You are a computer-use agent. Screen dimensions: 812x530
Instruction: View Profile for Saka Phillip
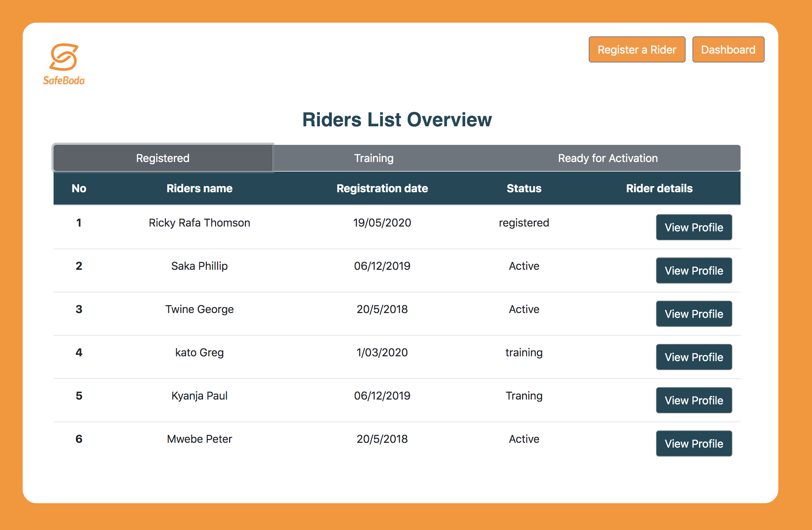(693, 271)
